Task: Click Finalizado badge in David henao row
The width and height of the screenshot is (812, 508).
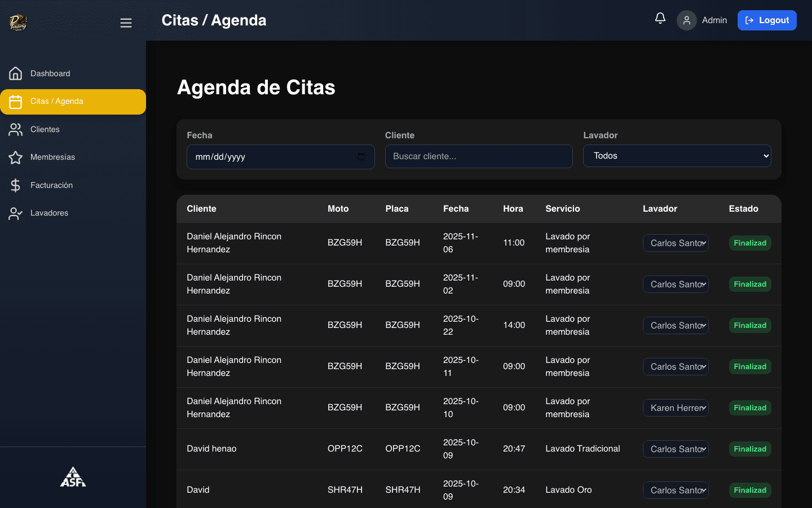Action: [750, 449]
